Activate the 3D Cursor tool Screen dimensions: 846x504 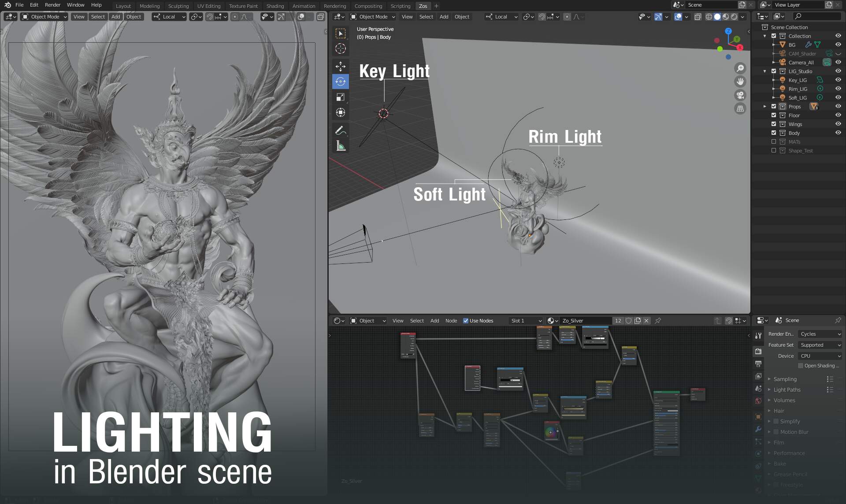click(x=340, y=48)
